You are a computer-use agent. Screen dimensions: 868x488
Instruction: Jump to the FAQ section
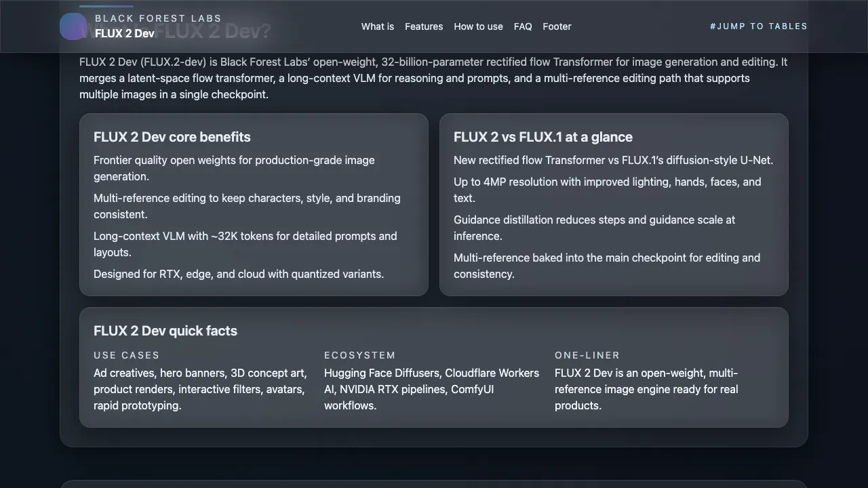[523, 26]
